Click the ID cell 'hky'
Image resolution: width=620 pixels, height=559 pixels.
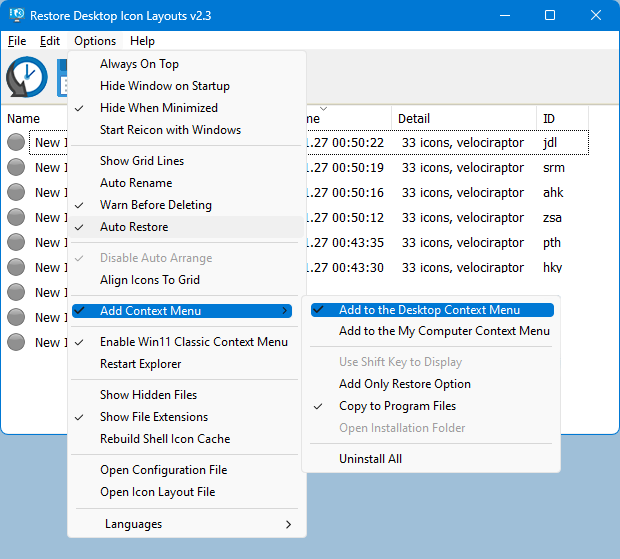pos(552,267)
